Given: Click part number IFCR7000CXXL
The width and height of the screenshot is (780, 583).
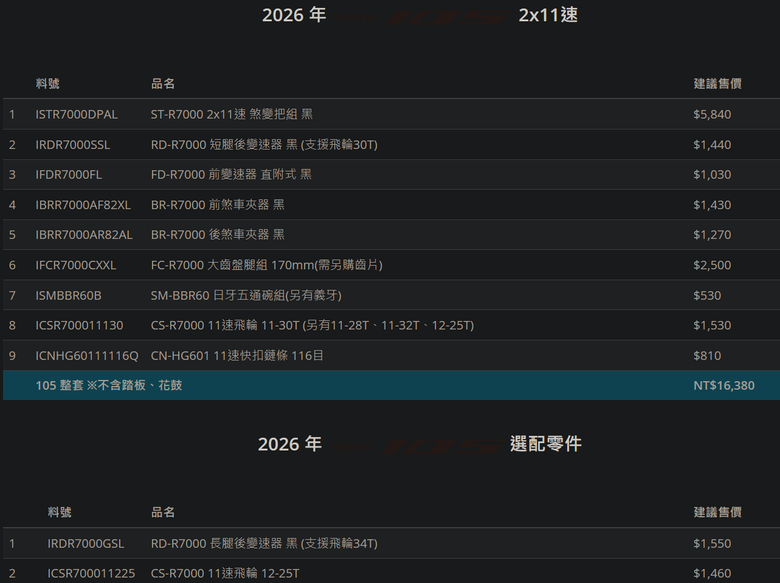Looking at the screenshot, I should point(76,265).
